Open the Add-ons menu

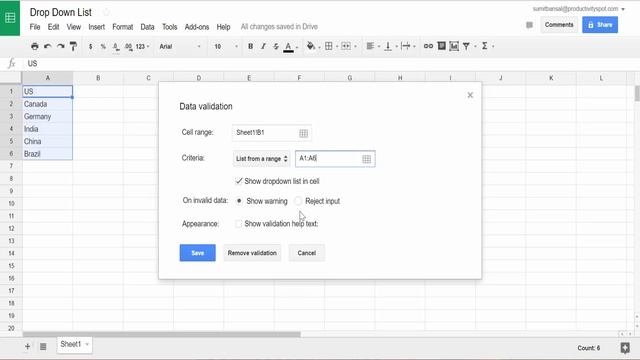click(x=197, y=27)
